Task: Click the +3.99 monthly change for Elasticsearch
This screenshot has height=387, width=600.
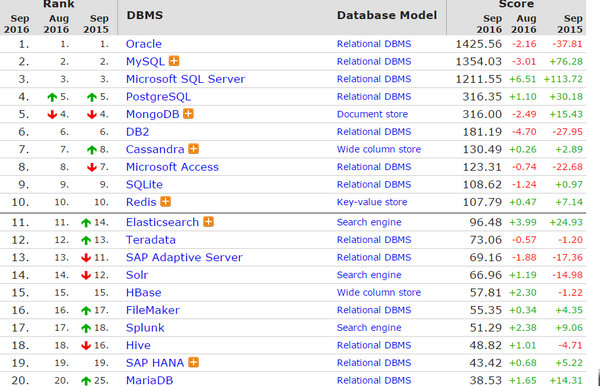Action: [x=523, y=222]
